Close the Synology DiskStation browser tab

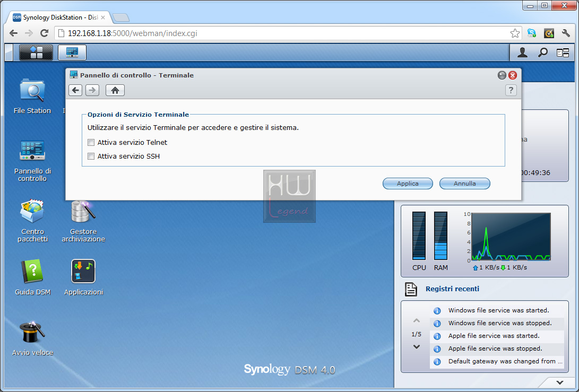(x=102, y=18)
